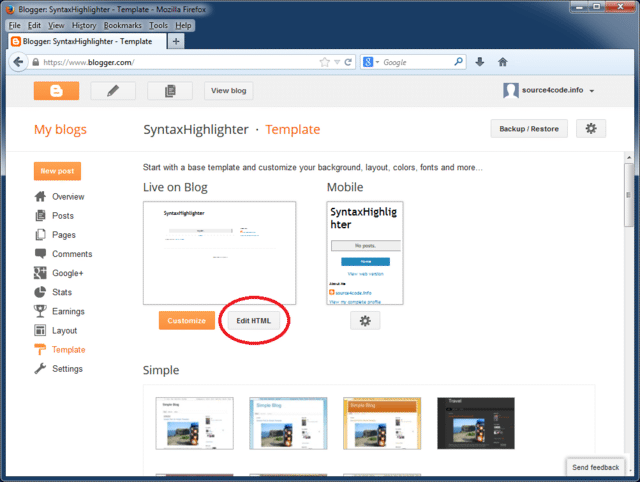The image size is (640, 482).
Task: Click the Layout grid icon
Action: pos(40,330)
